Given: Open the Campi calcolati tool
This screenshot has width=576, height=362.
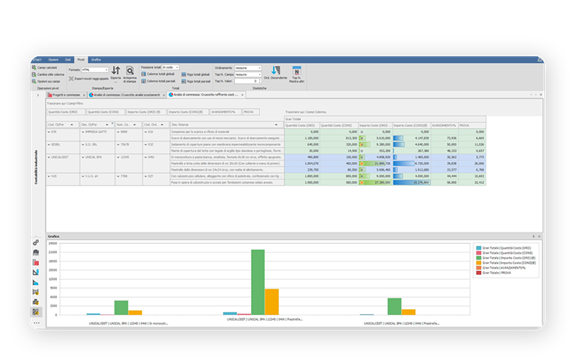Looking at the screenshot, I should pyautogui.click(x=44, y=68).
